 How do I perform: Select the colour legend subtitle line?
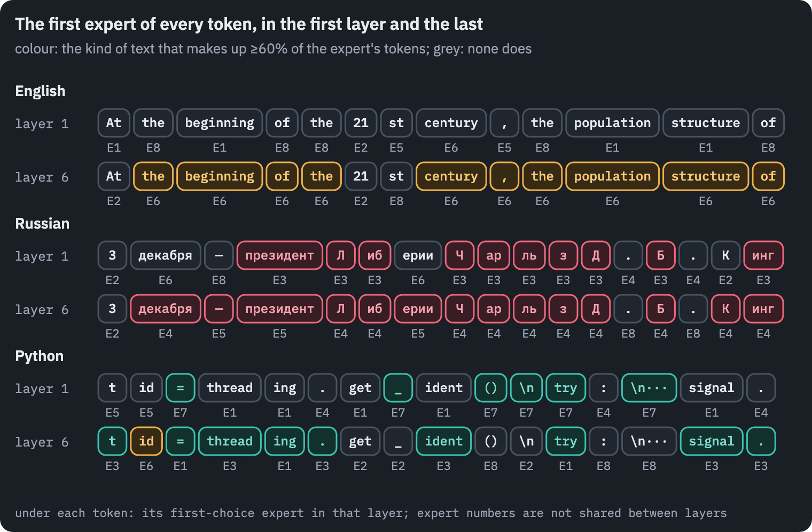pyautogui.click(x=274, y=49)
